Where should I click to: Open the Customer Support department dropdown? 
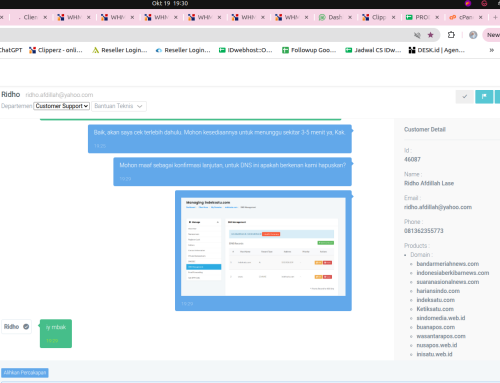(x=62, y=106)
